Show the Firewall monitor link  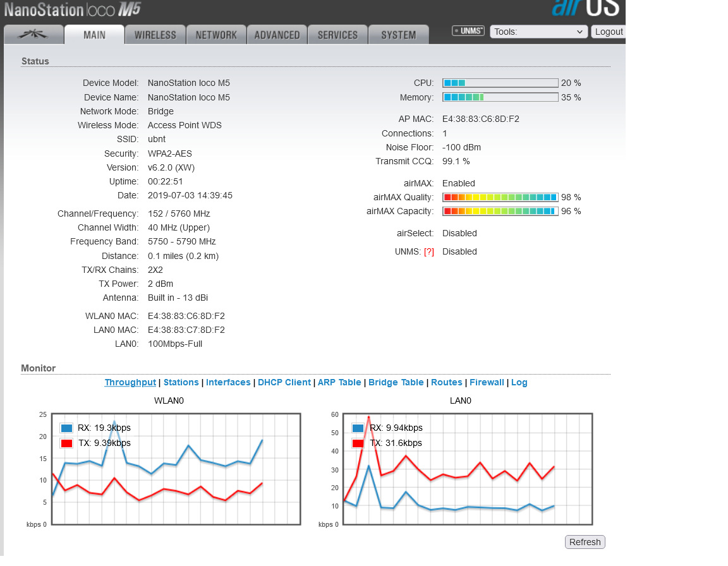(487, 383)
